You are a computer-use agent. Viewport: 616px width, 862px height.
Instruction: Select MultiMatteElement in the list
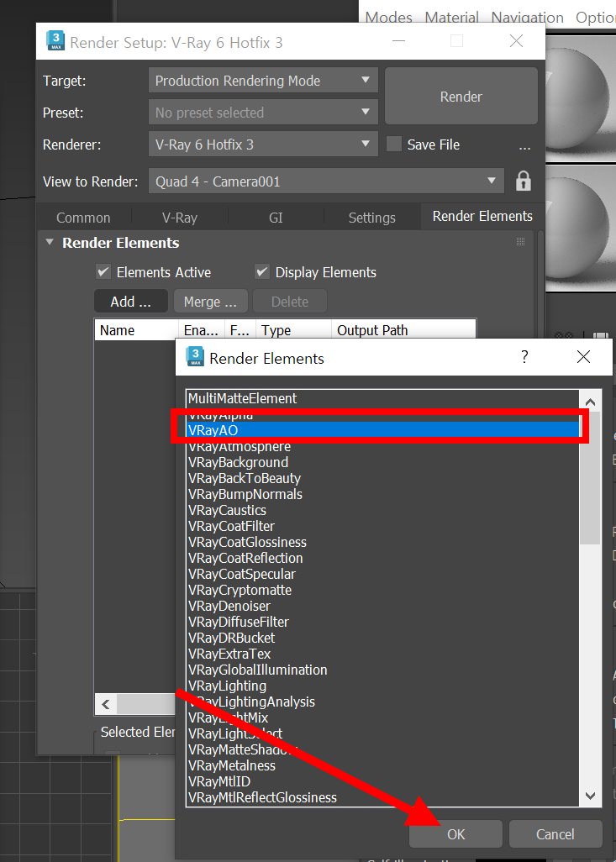[383, 398]
